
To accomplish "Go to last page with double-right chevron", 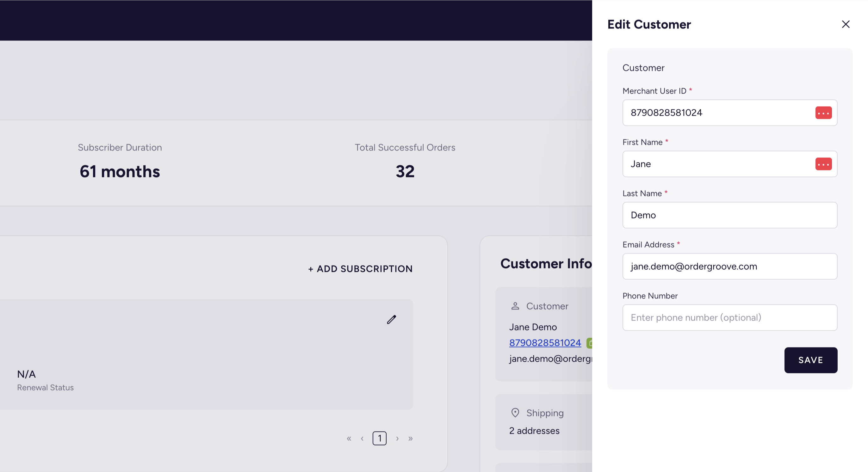I will [410, 438].
